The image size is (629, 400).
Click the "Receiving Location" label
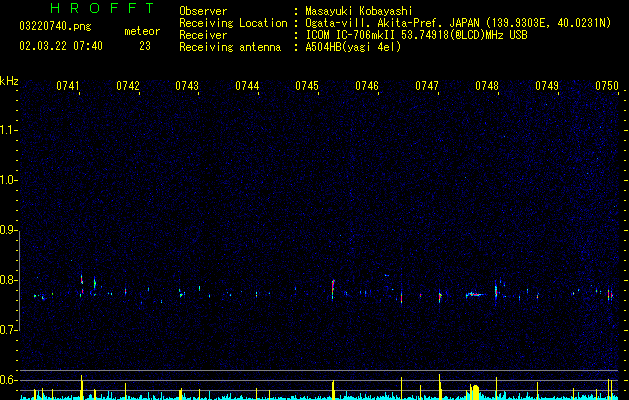(x=233, y=23)
